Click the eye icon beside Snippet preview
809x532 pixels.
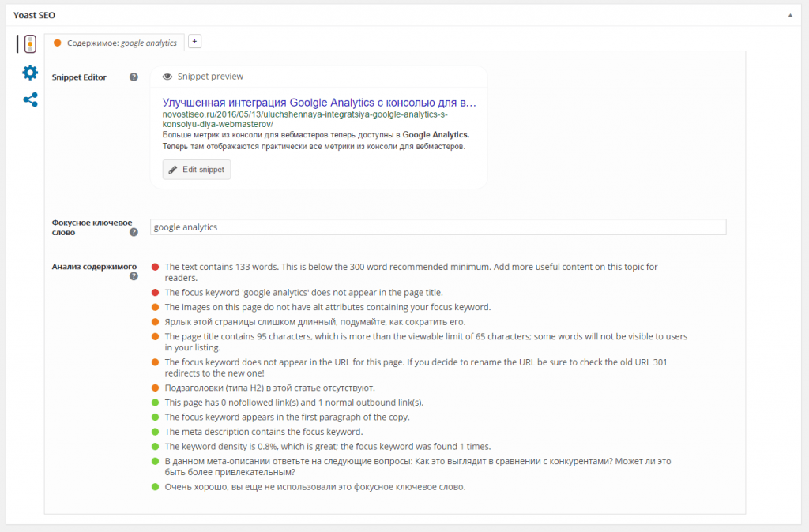[x=167, y=77]
